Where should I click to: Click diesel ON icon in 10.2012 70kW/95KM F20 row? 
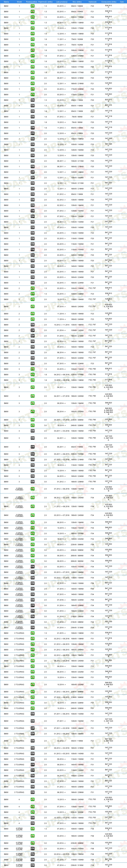[33, 122]
